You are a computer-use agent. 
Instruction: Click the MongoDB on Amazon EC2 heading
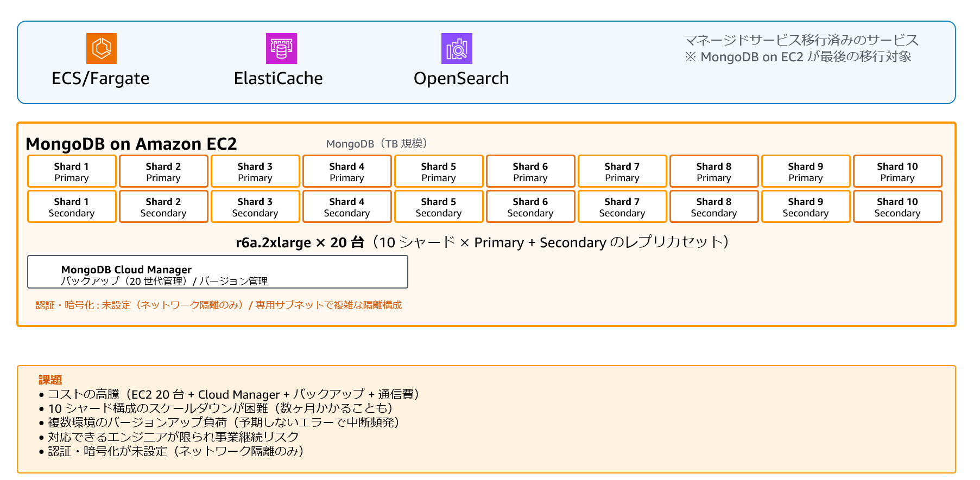(x=131, y=144)
